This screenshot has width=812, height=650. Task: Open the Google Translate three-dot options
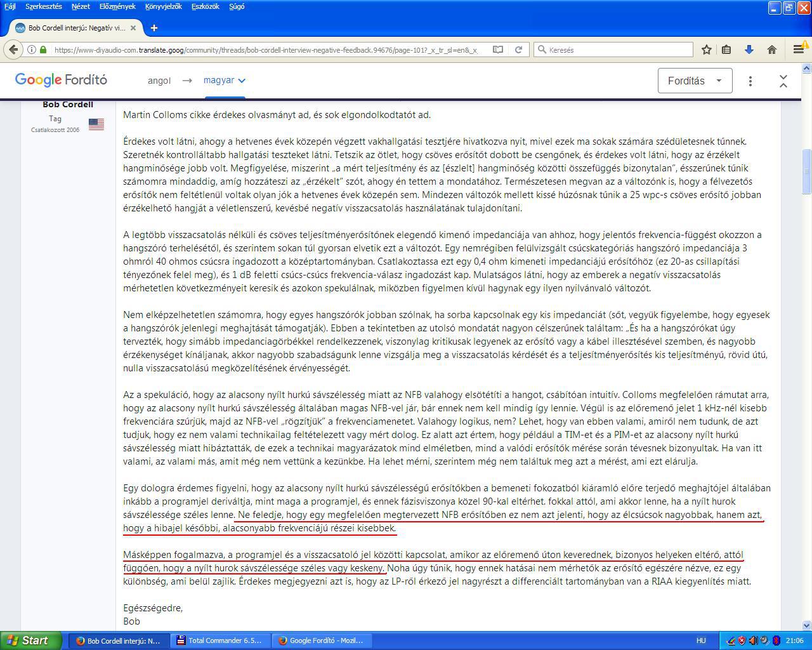point(750,81)
